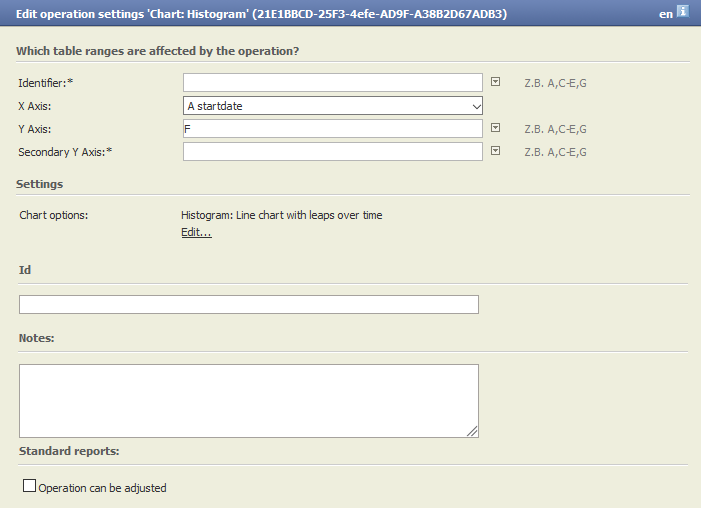This screenshot has width=701, height=508.
Task: Focus the Notes text area
Action: (249, 401)
